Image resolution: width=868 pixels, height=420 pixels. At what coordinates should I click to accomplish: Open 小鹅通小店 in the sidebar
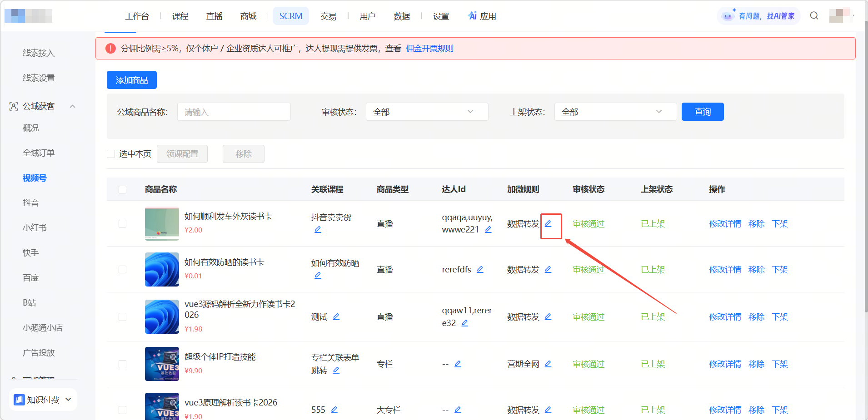tap(43, 327)
